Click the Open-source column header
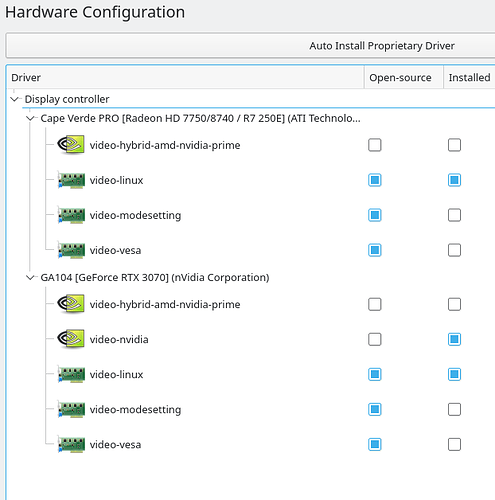 (x=403, y=77)
